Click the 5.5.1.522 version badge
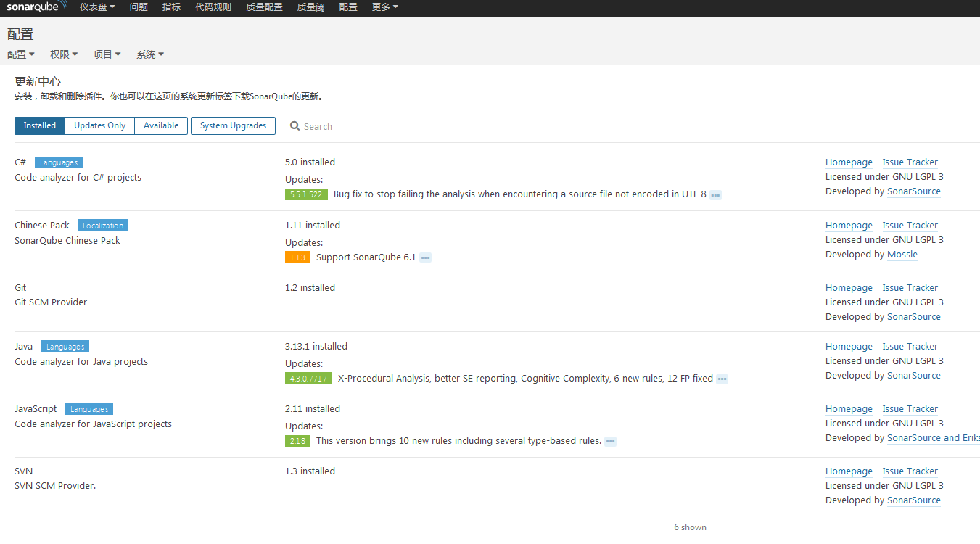 pos(307,194)
